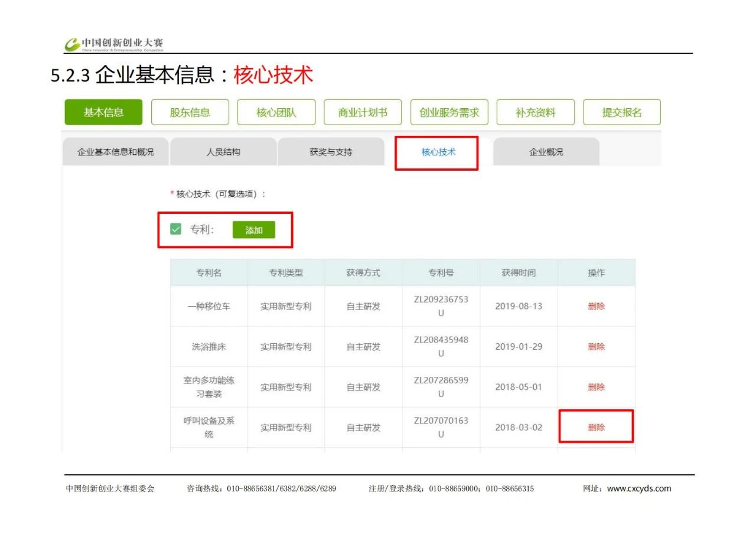
Task: Delete the 一种移位车 patent row
Action: click(596, 306)
